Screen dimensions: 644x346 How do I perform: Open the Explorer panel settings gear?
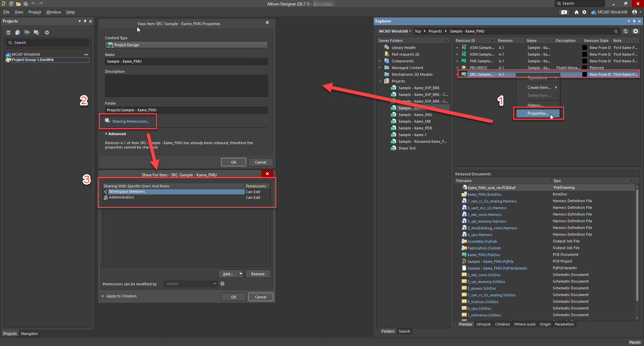[x=636, y=31]
